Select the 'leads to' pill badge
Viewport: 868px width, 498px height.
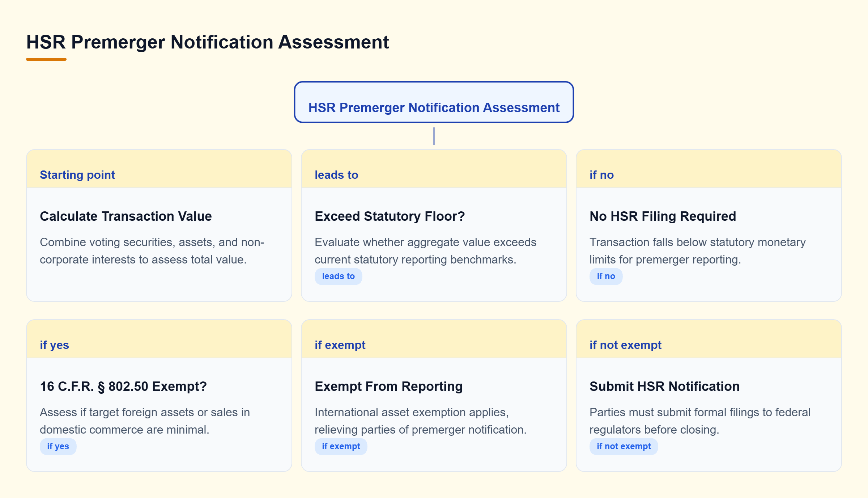click(338, 276)
